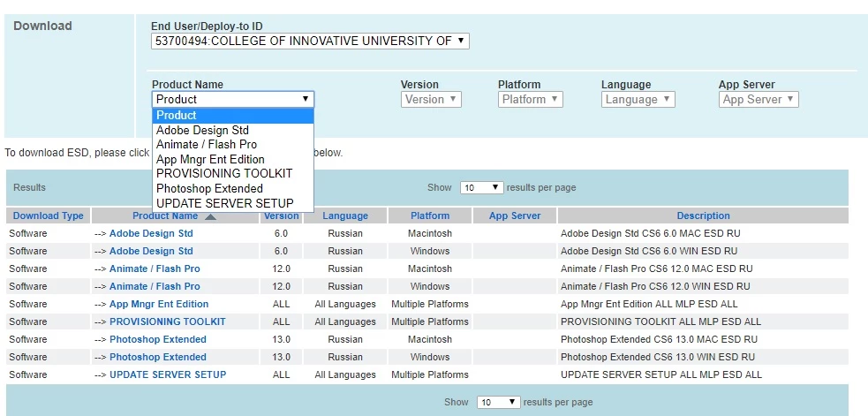Sort by the Platform column header

click(429, 216)
